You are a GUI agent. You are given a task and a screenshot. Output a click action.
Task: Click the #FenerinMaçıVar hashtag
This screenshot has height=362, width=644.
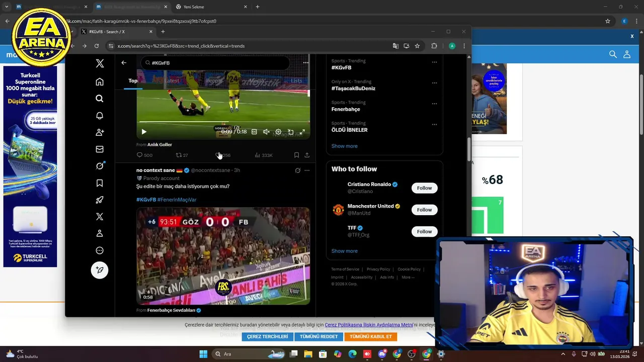coord(177,200)
